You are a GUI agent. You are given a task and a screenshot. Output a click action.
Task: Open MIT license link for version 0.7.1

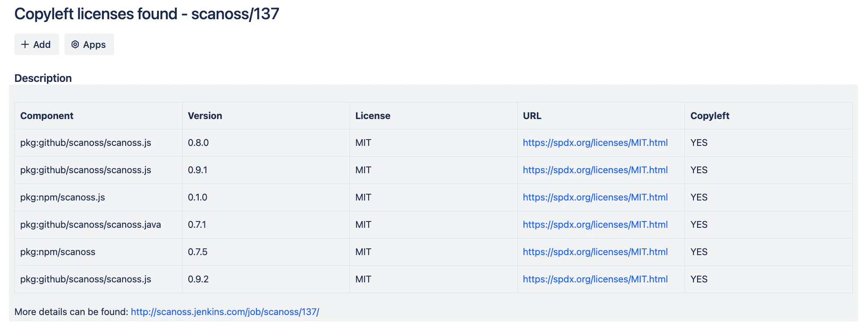[x=595, y=225]
